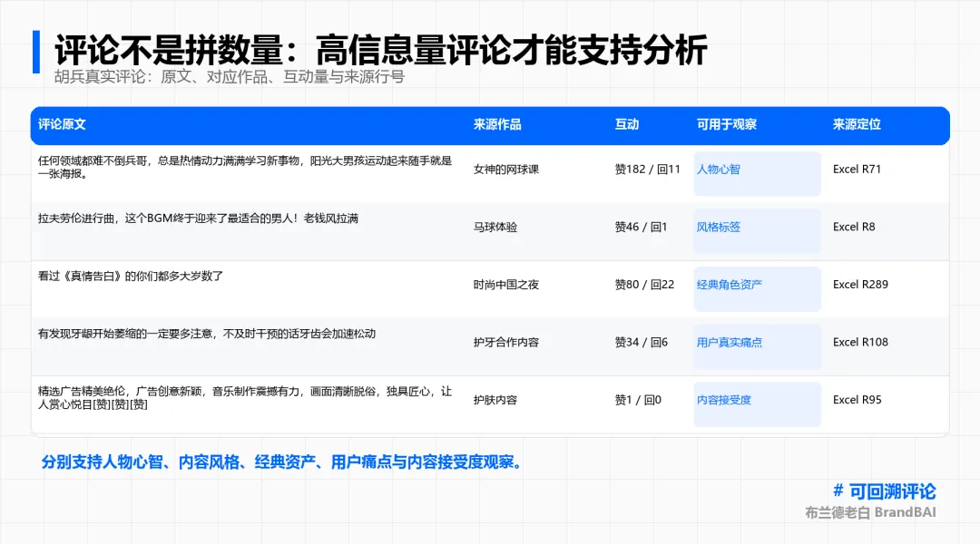Click the value 赞1 / 回0

[638, 400]
